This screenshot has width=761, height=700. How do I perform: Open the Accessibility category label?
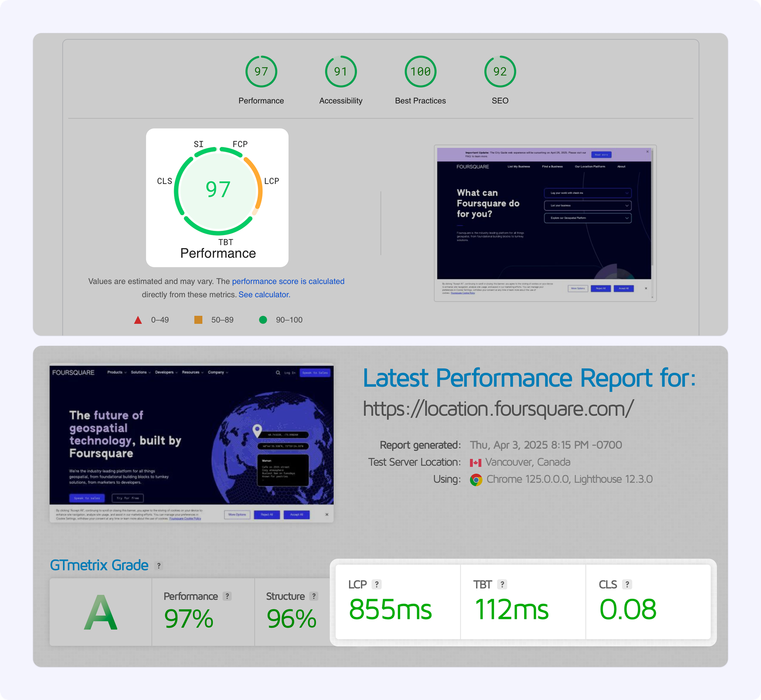pos(341,101)
